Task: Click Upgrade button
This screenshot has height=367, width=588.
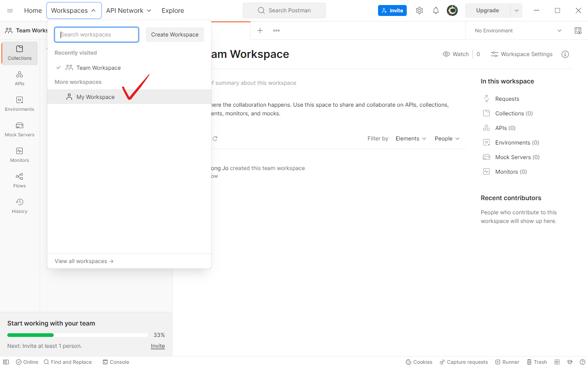Action: tap(487, 10)
